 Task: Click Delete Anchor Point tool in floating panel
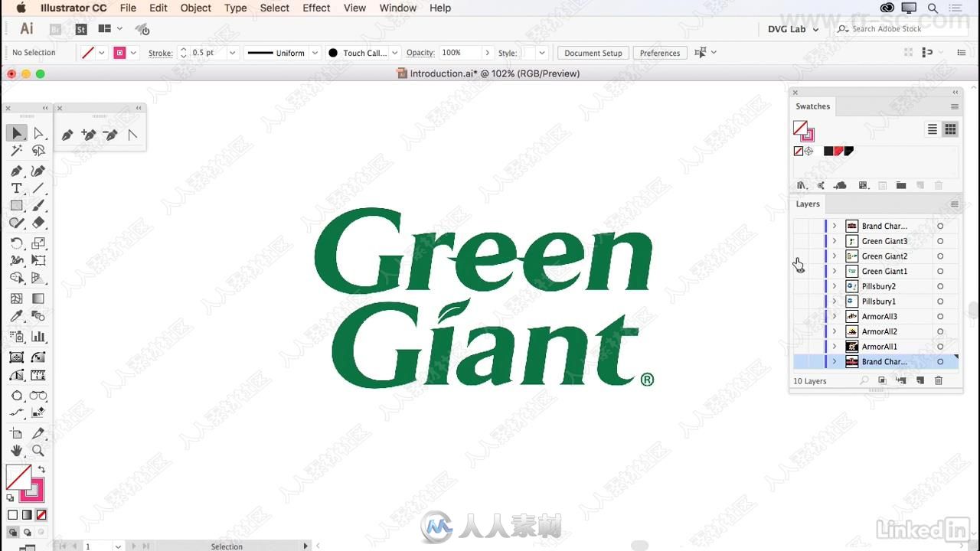pyautogui.click(x=110, y=135)
